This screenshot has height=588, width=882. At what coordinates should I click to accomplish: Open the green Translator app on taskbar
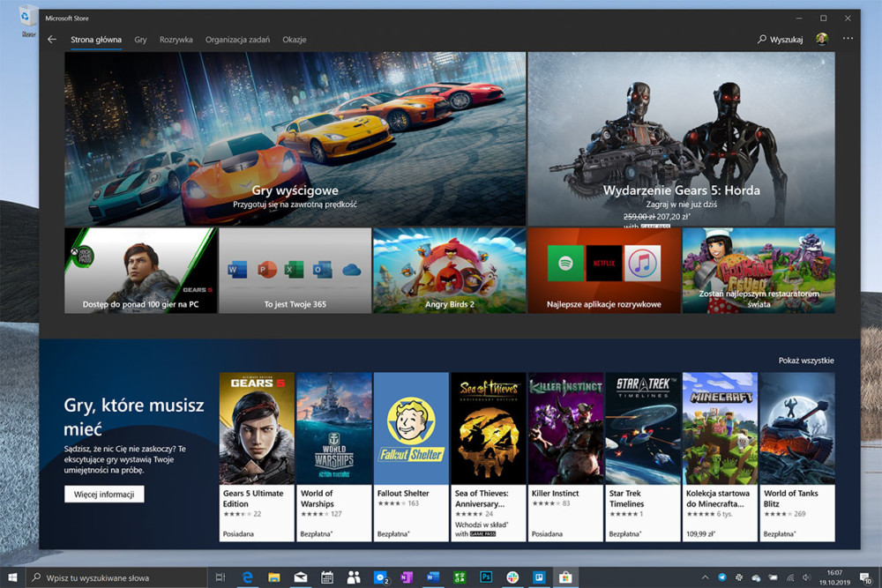pos(460,577)
